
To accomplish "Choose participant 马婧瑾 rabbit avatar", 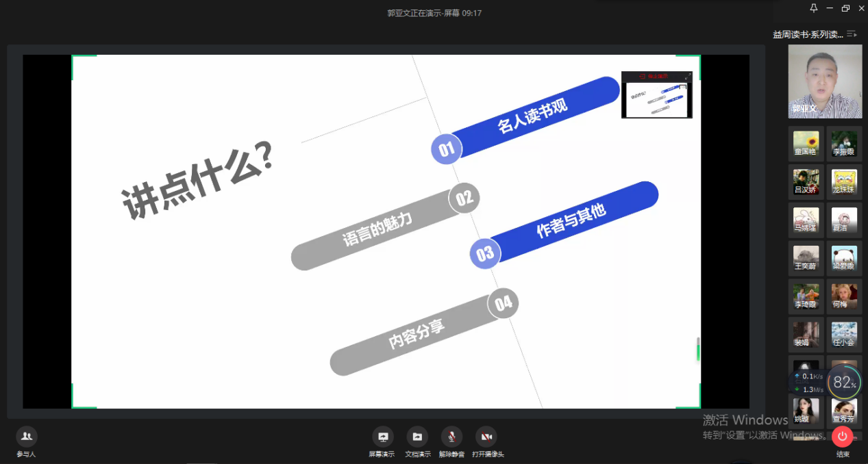I will 806,219.
